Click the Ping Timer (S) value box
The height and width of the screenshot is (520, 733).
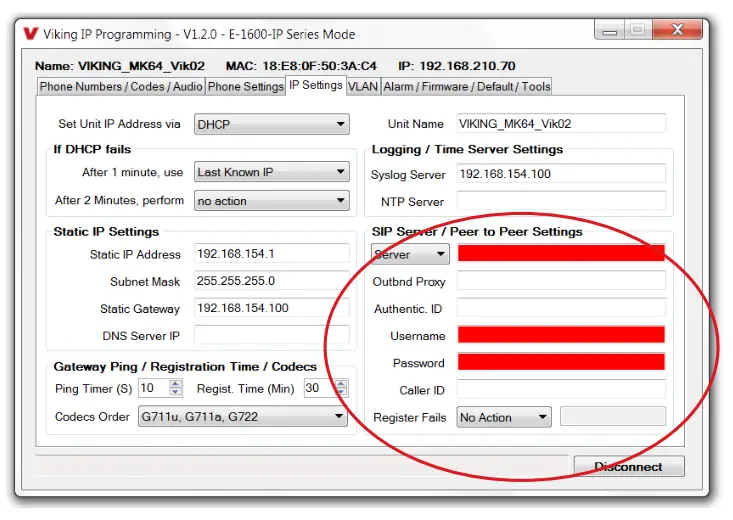tap(155, 388)
